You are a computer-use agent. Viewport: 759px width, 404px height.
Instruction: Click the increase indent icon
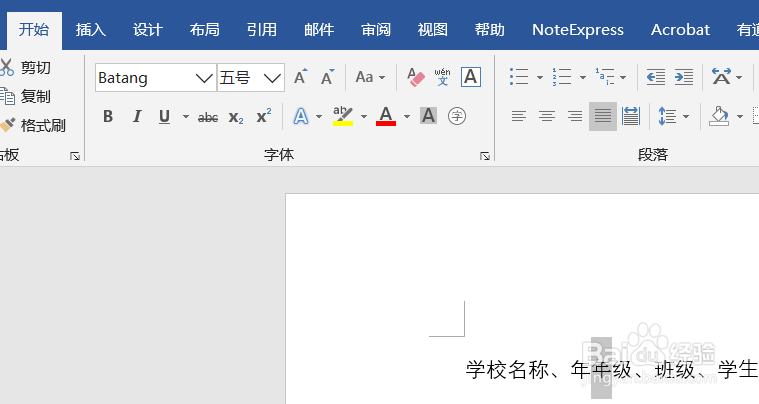(x=684, y=77)
